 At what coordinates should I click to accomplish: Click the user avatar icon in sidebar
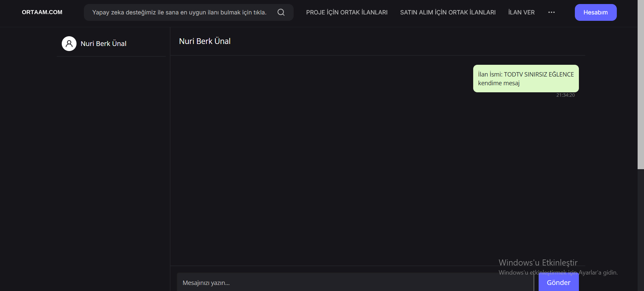(69, 44)
